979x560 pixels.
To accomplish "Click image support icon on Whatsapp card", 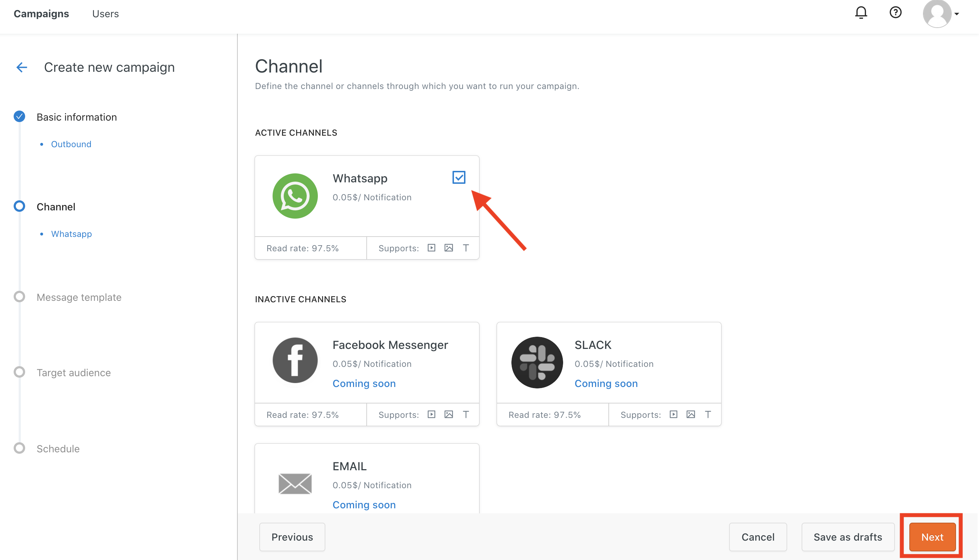I will click(449, 248).
